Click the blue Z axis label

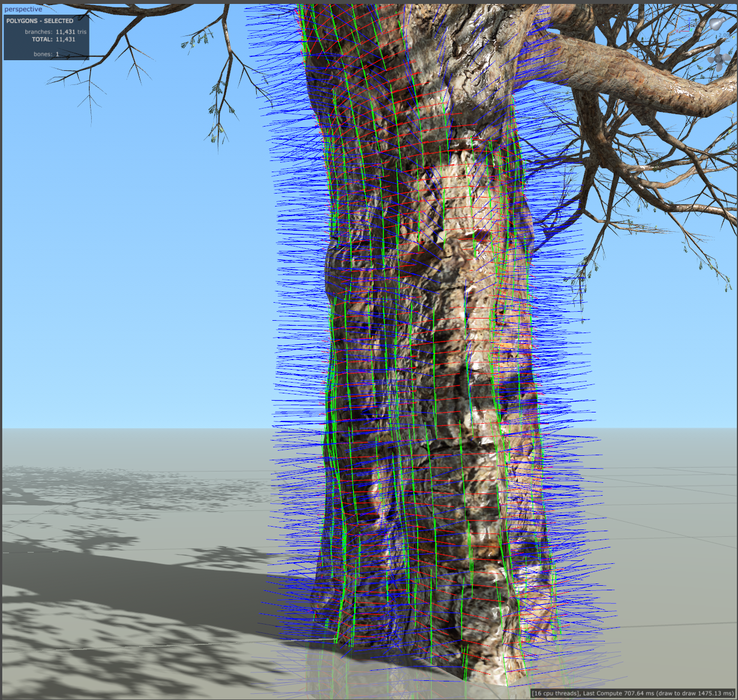pyautogui.click(x=690, y=19)
